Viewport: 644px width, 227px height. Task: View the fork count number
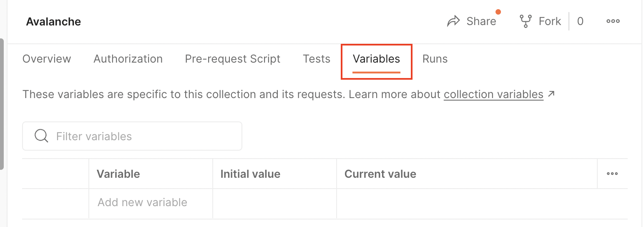580,21
